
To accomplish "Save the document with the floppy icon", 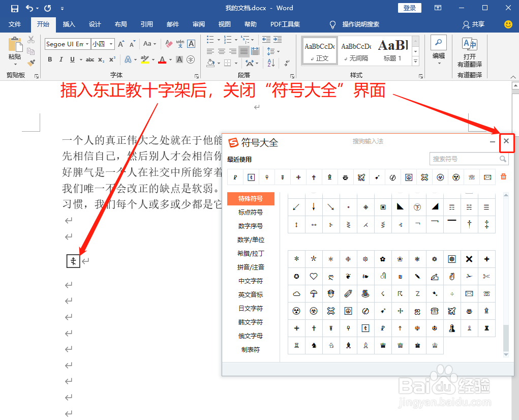I will 15,8.
